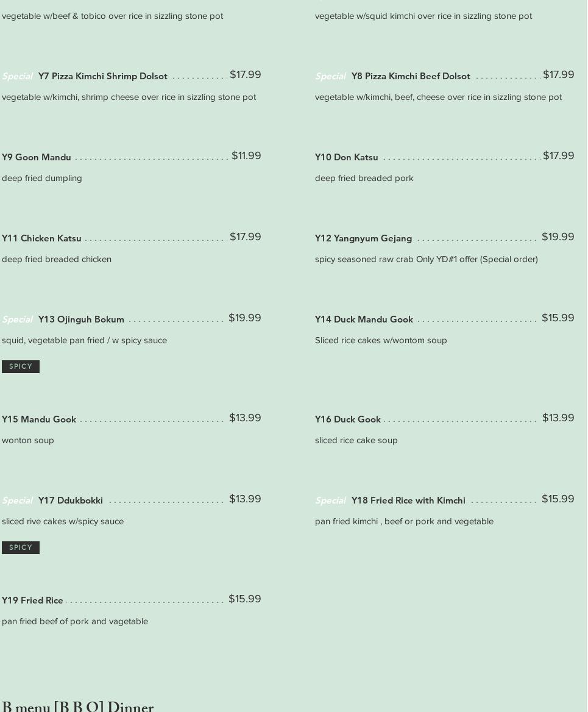
Task: Click the SPICY tag under Ddukbokki
Action: point(21,547)
